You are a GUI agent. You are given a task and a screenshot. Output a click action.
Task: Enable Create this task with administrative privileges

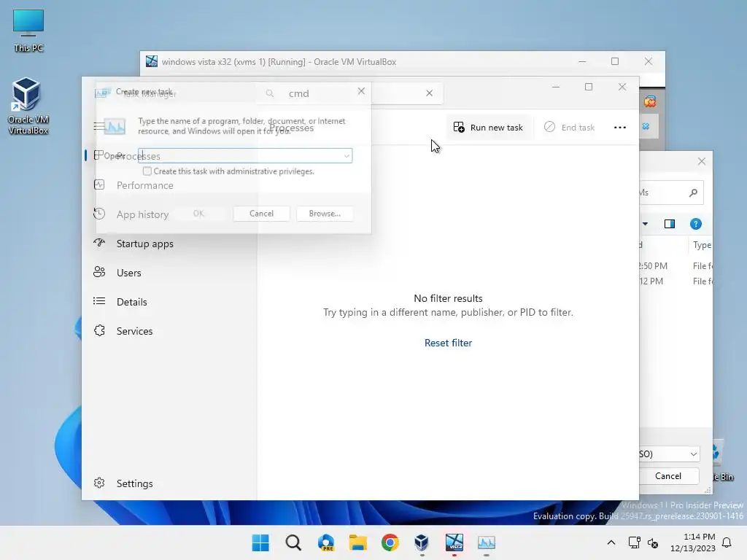147,171
